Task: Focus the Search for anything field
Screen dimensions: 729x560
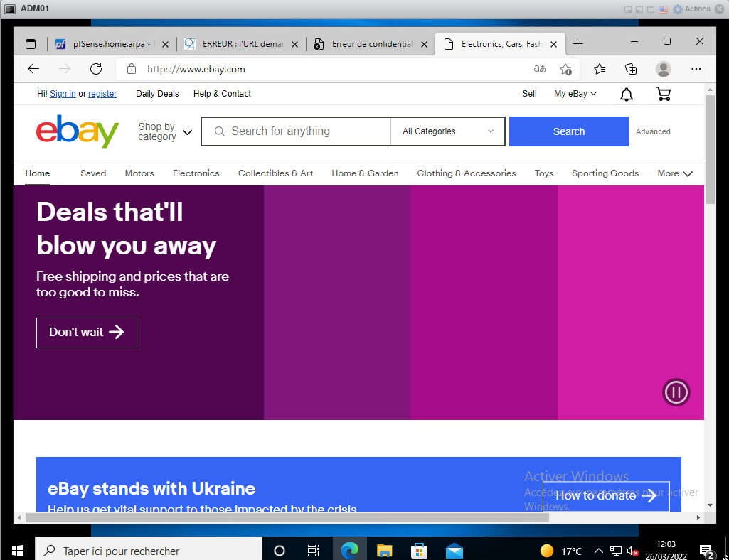Action: tap(306, 131)
